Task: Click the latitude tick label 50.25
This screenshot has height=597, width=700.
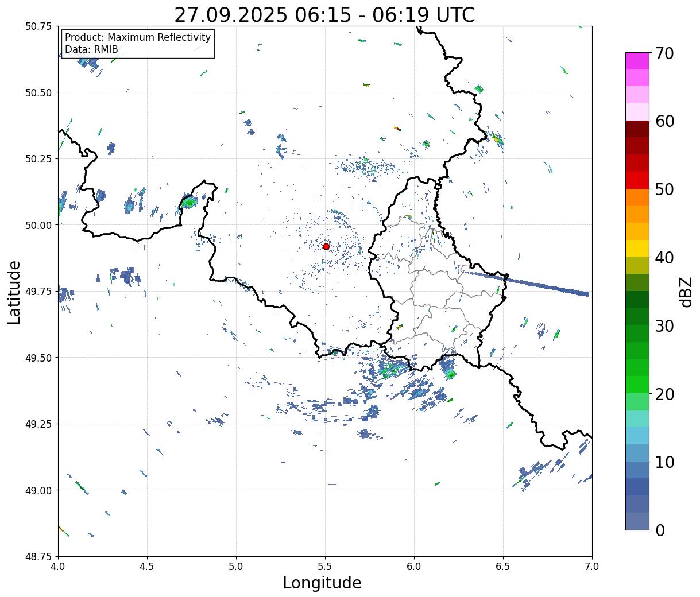Action: 38,159
